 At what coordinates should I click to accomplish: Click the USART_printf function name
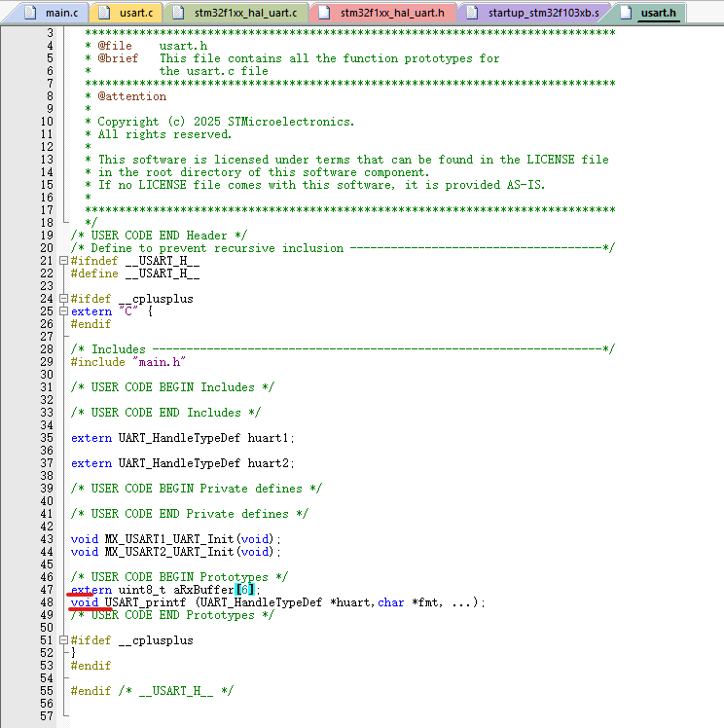click(x=145, y=602)
